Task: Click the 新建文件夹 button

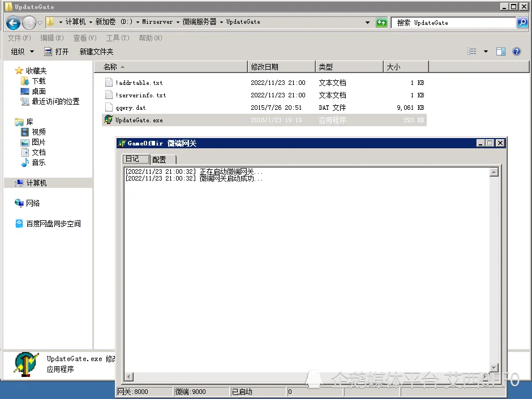Action: point(96,52)
